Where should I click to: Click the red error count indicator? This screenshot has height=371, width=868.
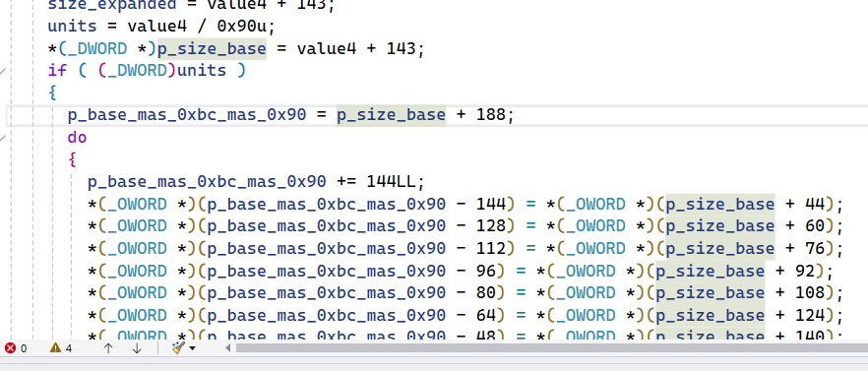(x=16, y=348)
